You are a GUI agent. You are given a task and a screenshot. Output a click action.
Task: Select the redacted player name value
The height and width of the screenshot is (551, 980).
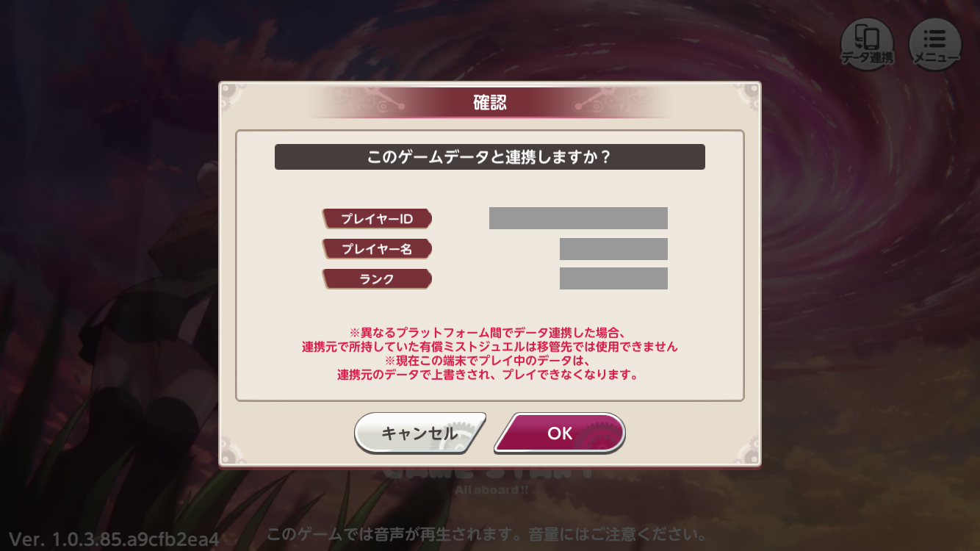[613, 249]
